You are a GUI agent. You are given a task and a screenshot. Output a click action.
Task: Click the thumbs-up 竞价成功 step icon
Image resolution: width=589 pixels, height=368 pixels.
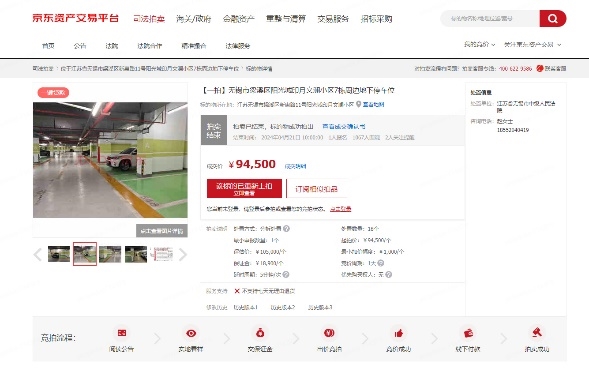coord(399,333)
